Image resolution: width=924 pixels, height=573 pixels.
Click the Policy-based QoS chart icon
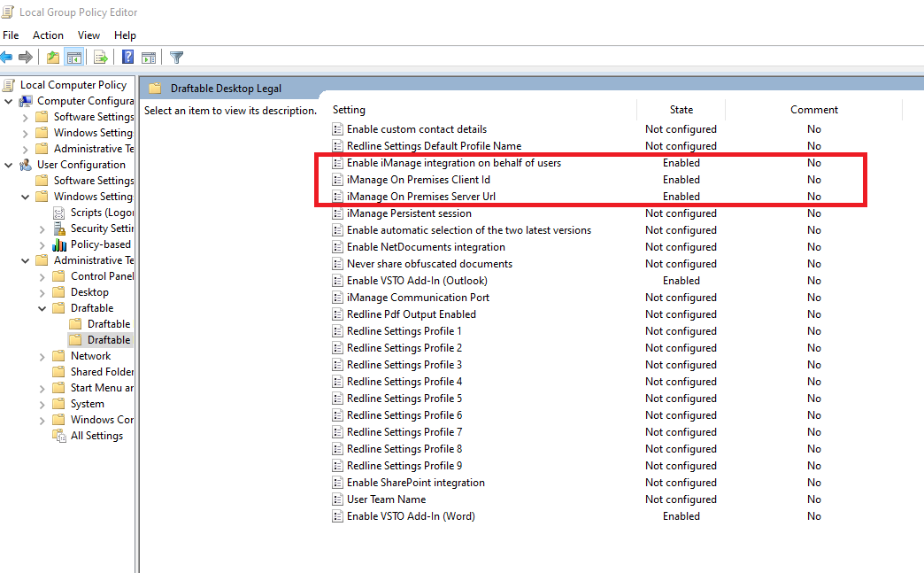coord(59,244)
